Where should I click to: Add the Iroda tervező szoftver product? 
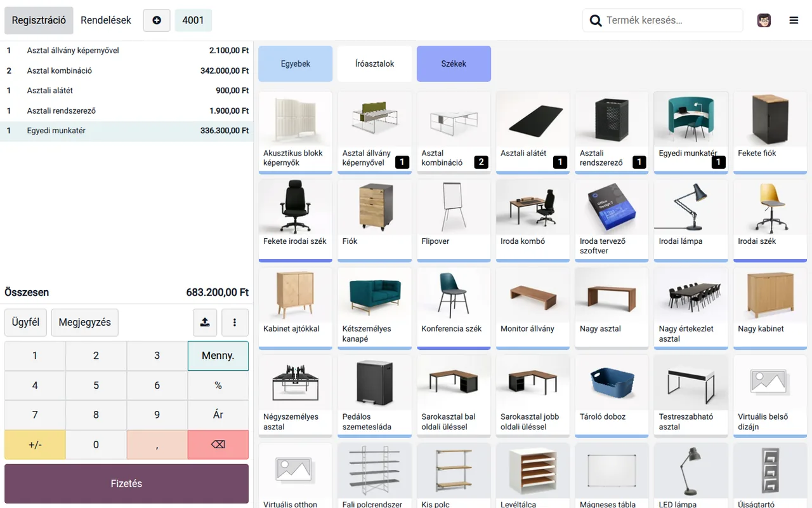[612, 221]
